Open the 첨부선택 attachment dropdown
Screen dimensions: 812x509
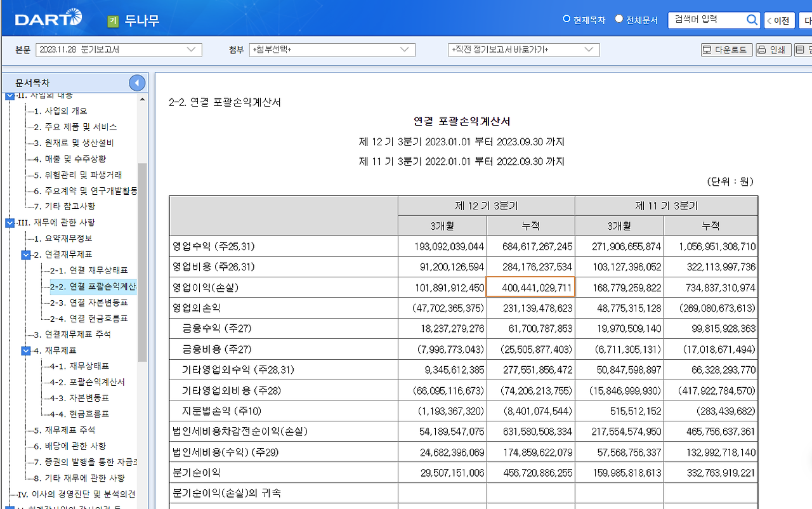(x=332, y=50)
